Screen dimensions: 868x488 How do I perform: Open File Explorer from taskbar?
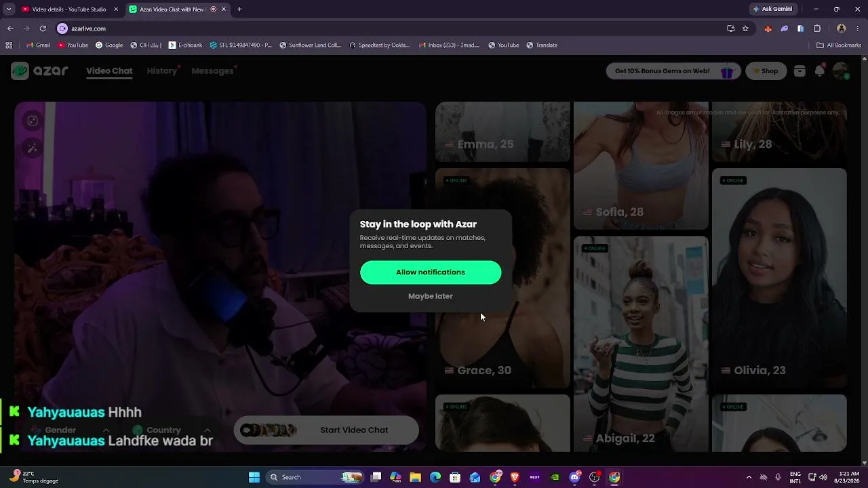pyautogui.click(x=416, y=477)
